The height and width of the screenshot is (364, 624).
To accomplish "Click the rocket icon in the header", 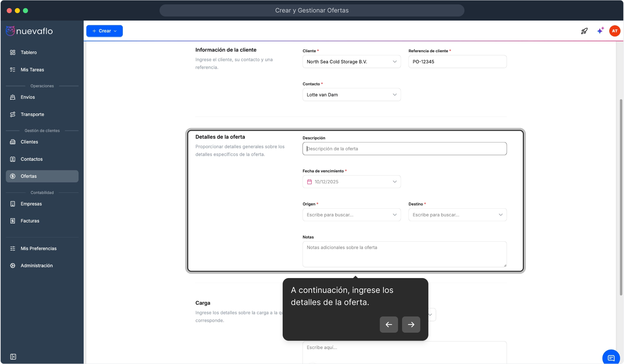I will pos(584,31).
